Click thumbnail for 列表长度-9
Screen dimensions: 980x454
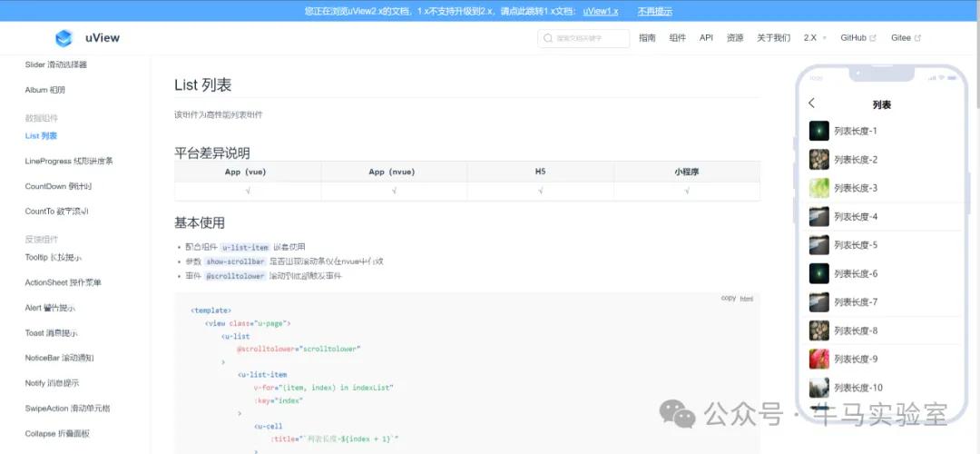coord(818,359)
